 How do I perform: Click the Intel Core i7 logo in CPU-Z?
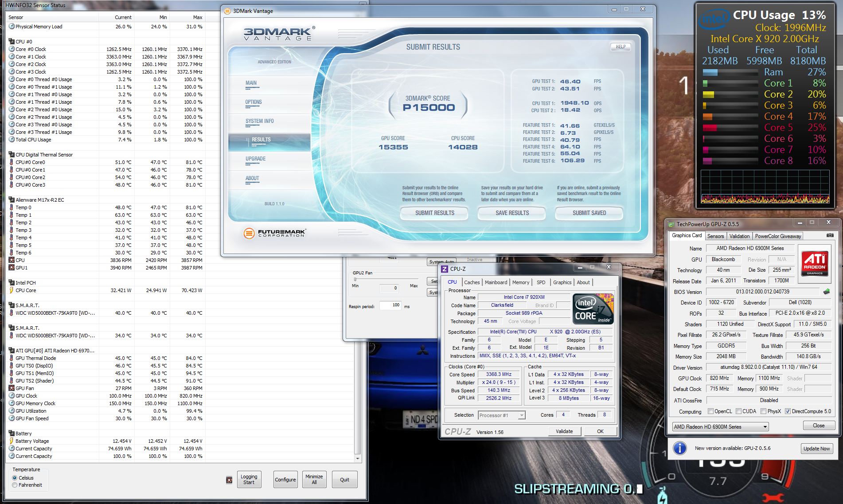tap(593, 309)
